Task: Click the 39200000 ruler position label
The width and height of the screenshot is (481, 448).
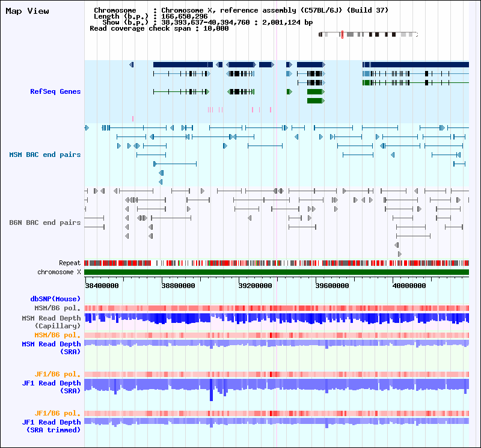Action: [255, 286]
